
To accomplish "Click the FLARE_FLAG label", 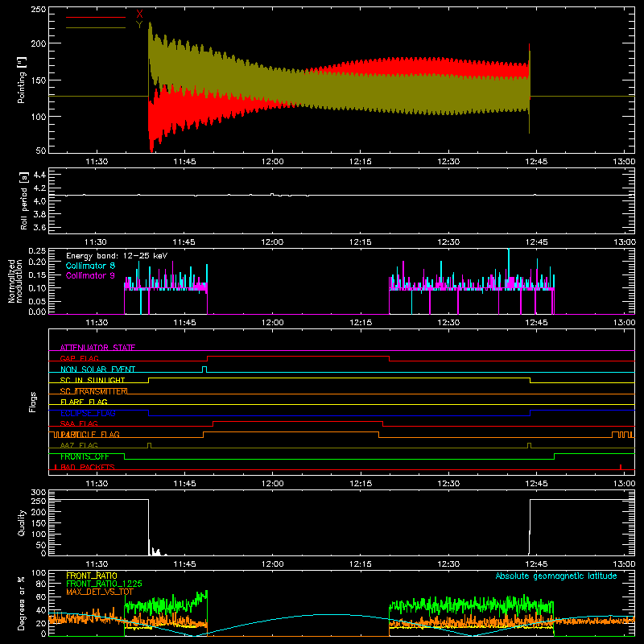I will (84, 402).
